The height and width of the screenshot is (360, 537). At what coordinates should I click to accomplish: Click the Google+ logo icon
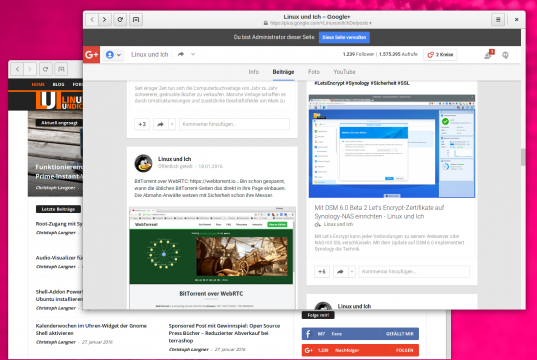pyautogui.click(x=91, y=54)
